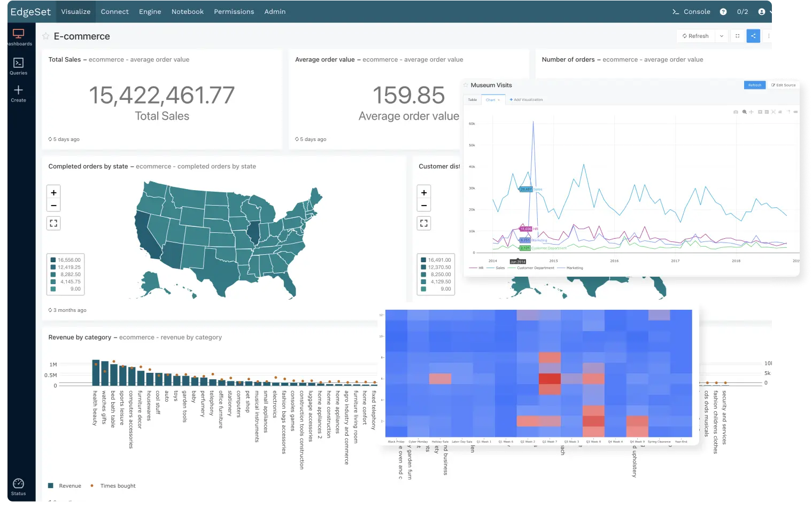Click the health beauty revenue bar
The height and width of the screenshot is (509, 812).
point(96,373)
